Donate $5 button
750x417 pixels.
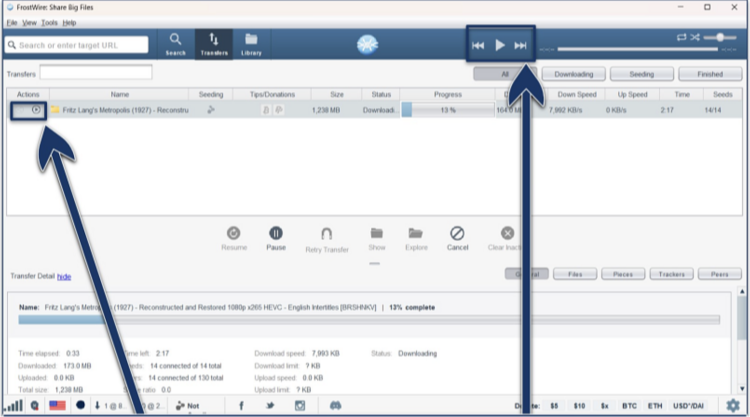(554, 406)
